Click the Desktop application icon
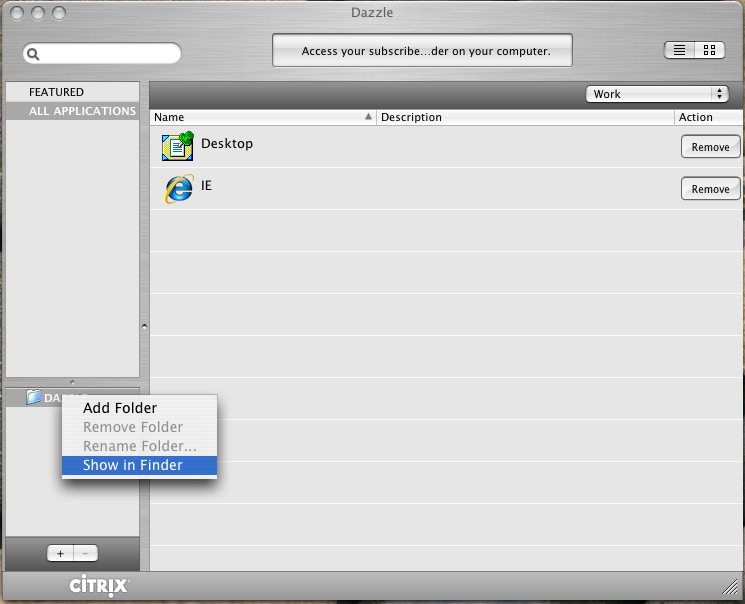This screenshot has height=604, width=745. (177, 147)
